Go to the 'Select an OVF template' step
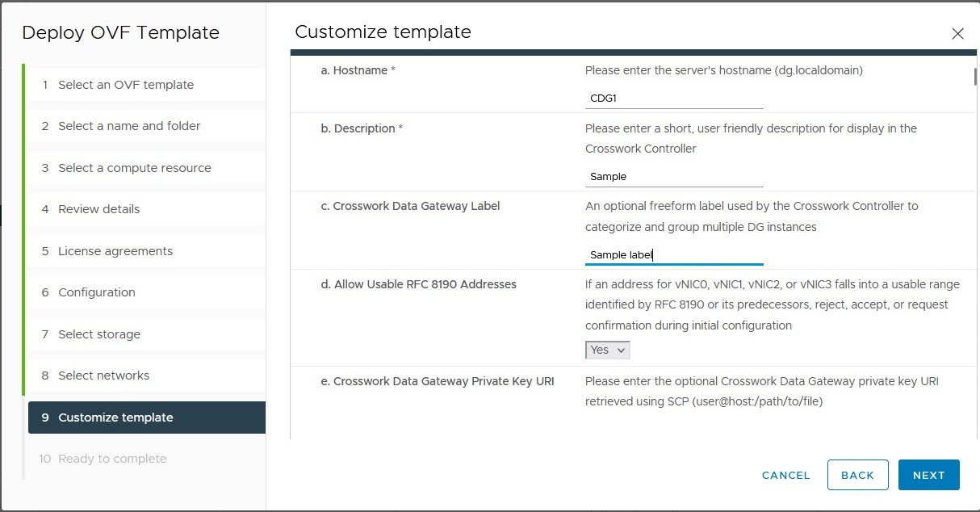Screen dimensions: 980x512 [x=126, y=84]
